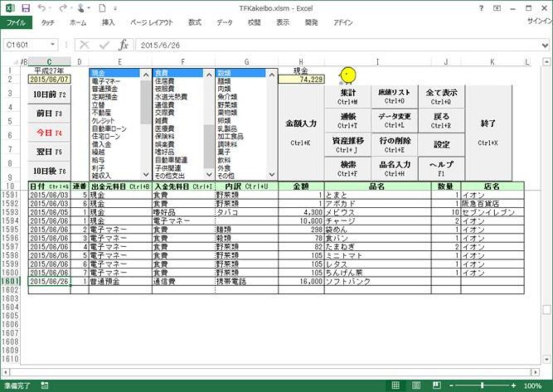Open the データ ribbon tab
The height and width of the screenshot is (392, 553).
[225, 22]
